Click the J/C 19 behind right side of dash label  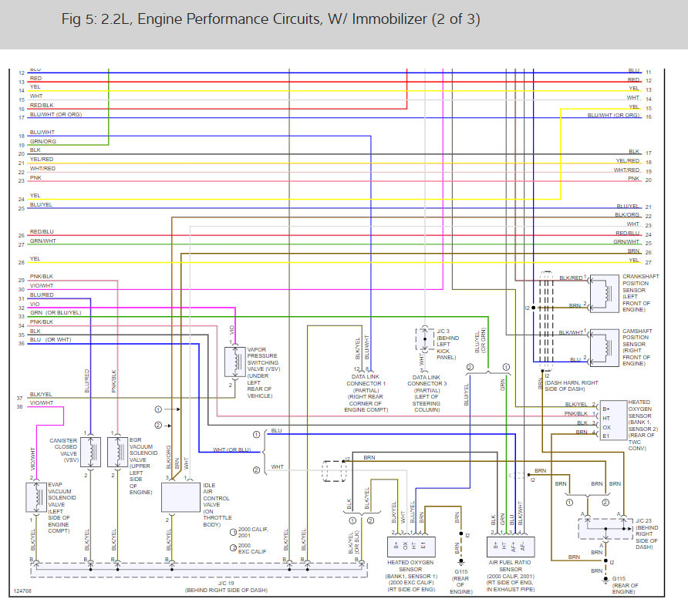(x=226, y=587)
